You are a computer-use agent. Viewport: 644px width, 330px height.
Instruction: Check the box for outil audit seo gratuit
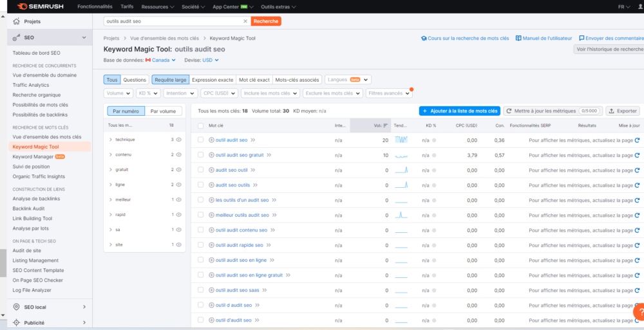click(x=200, y=155)
